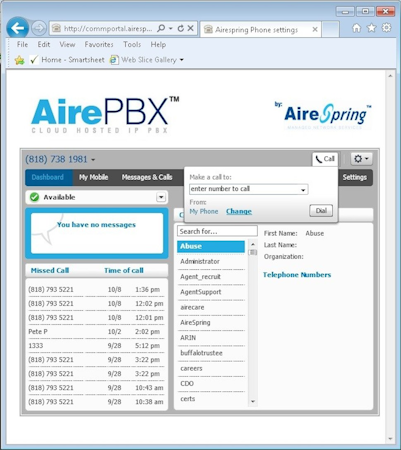Viewport: 401px width, 450px height.
Task: Open the Home - Smartsheet favorite
Action: click(x=67, y=60)
